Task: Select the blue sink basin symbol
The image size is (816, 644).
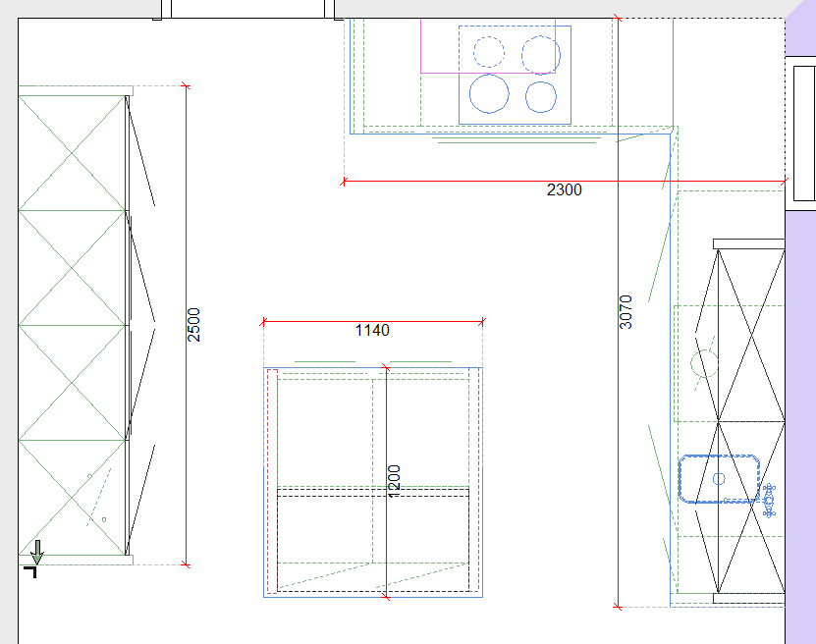Action: pyautogui.click(x=720, y=479)
